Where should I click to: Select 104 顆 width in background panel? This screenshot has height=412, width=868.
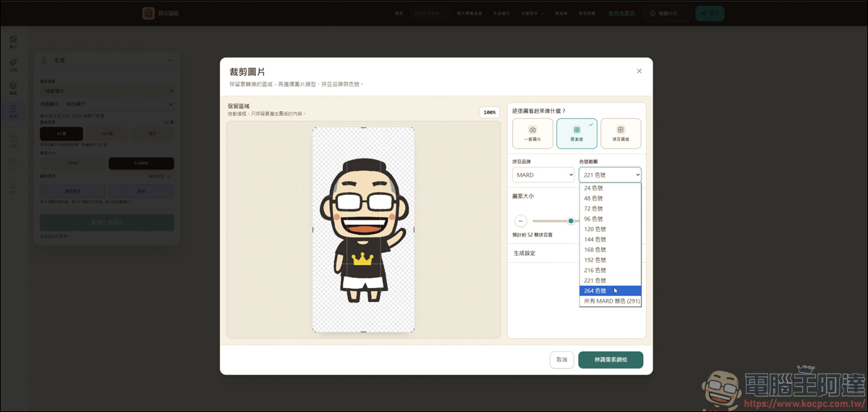tap(106, 133)
